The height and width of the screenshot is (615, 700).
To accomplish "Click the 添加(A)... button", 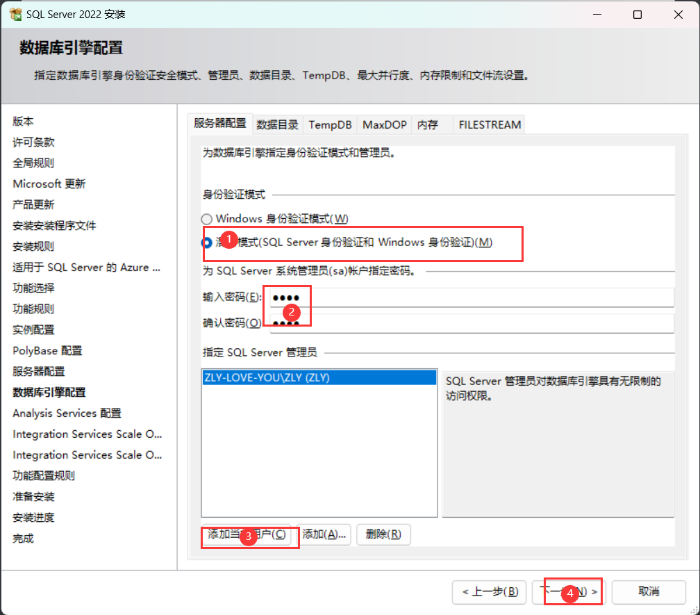I will point(324,534).
